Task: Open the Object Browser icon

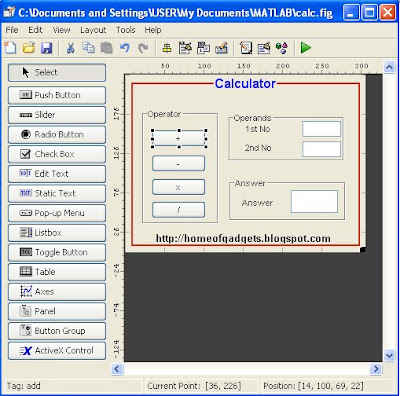Action: pos(282,48)
